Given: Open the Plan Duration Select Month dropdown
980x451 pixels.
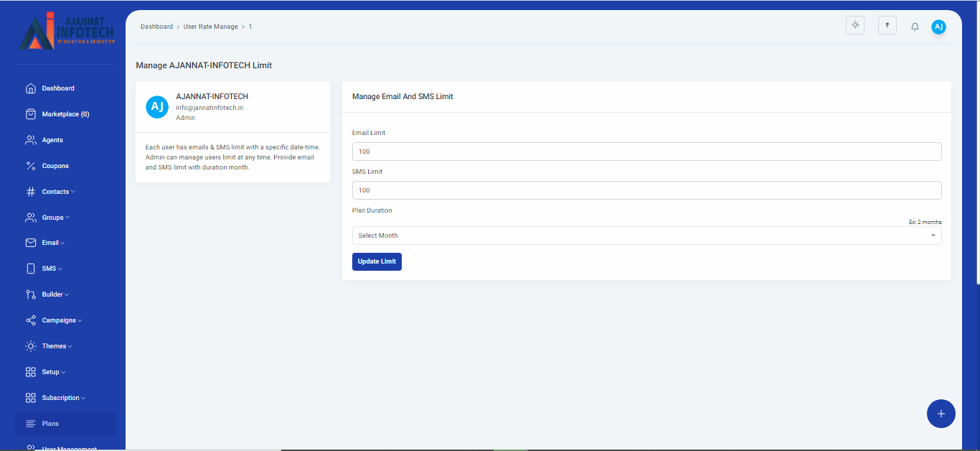Looking at the screenshot, I should [x=646, y=236].
